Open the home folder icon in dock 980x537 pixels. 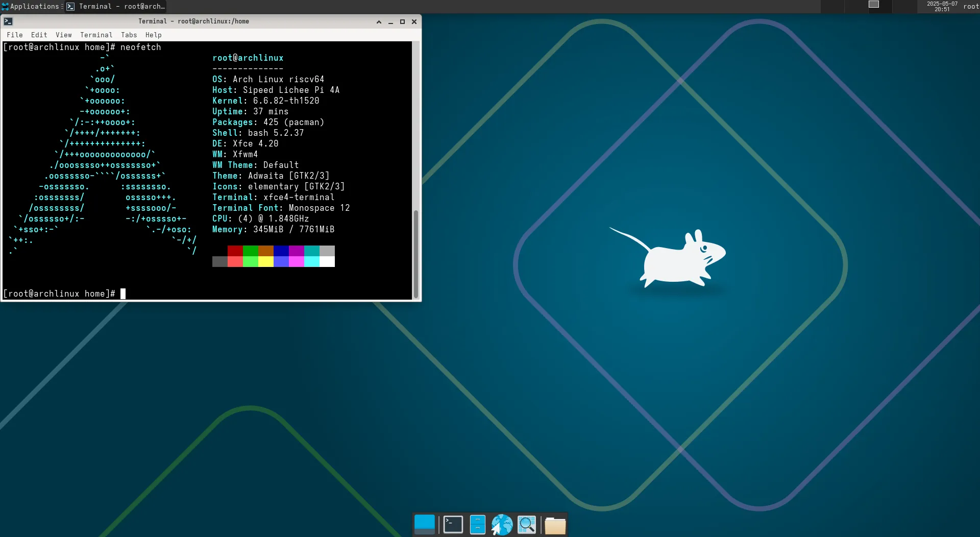[555, 525]
